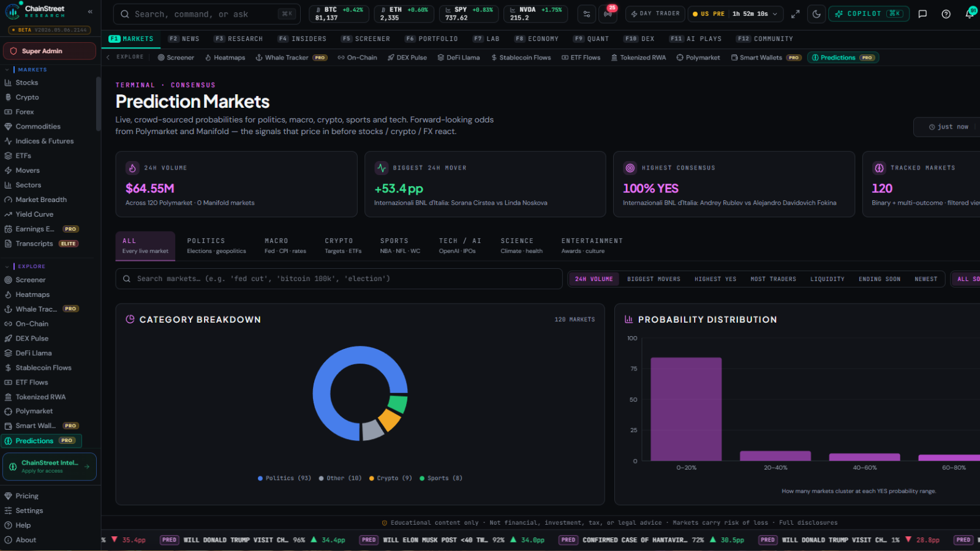Collapse the left sidebar with double-chevron
Image resolution: width=980 pixels, height=551 pixels.
coord(90,12)
